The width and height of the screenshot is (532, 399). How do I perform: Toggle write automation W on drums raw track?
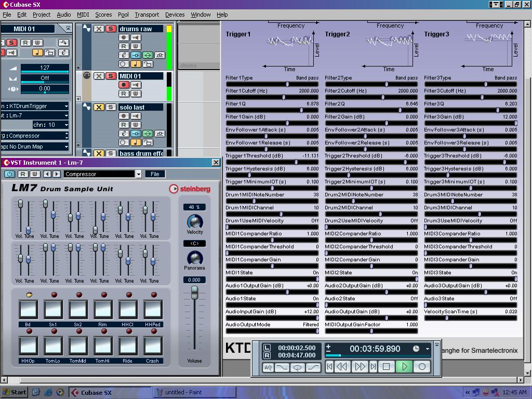tap(136, 46)
